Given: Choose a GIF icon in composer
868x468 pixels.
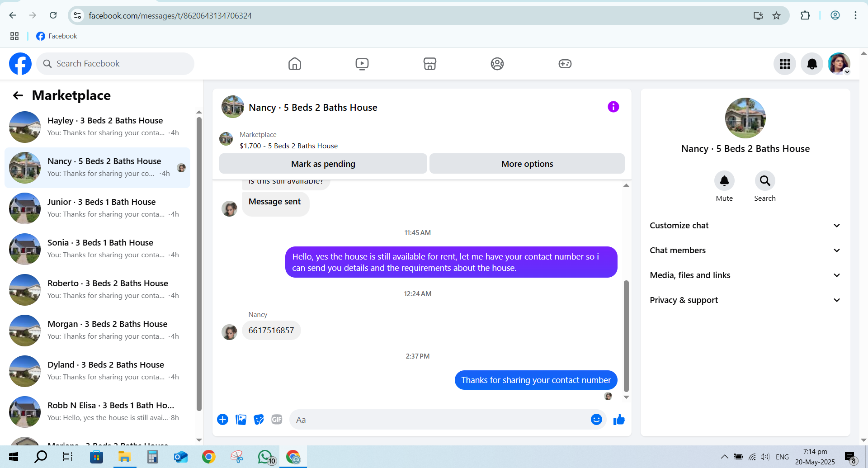Looking at the screenshot, I should point(277,420).
